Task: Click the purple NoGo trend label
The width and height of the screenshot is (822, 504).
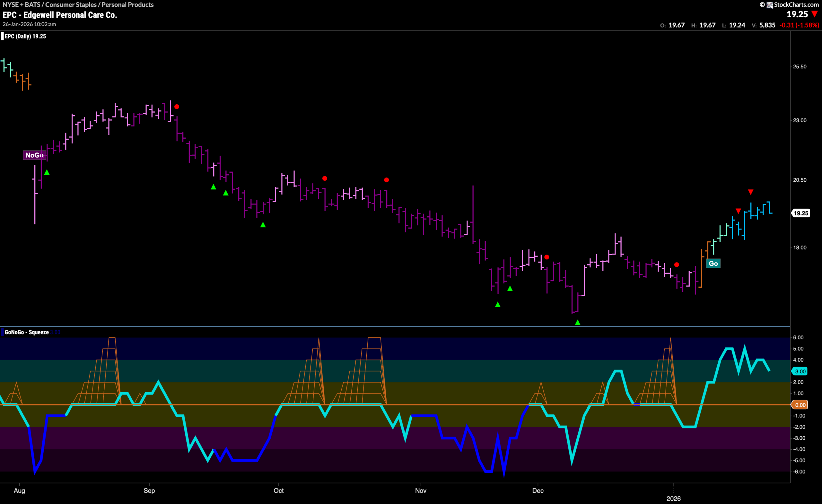Action: pos(35,155)
